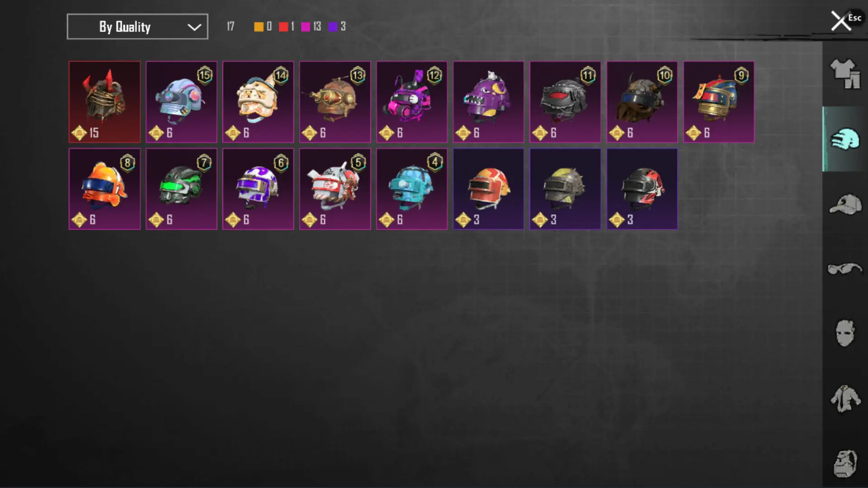The height and width of the screenshot is (488, 868).
Task: Open the face mask category icon
Action: click(845, 333)
